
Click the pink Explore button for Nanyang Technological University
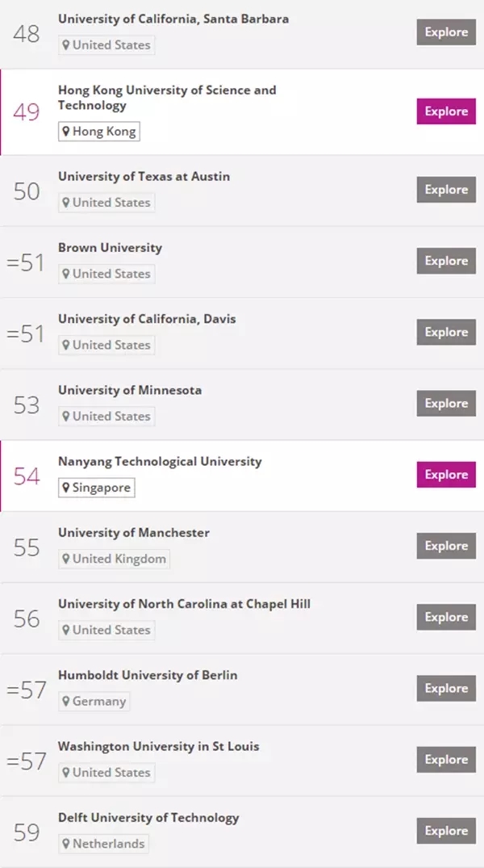[446, 475]
